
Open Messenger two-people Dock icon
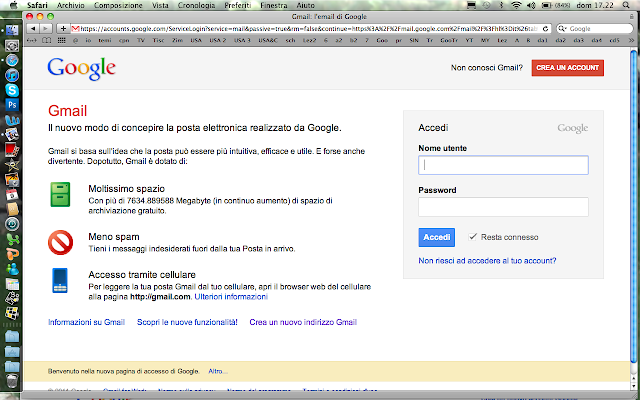12,269
